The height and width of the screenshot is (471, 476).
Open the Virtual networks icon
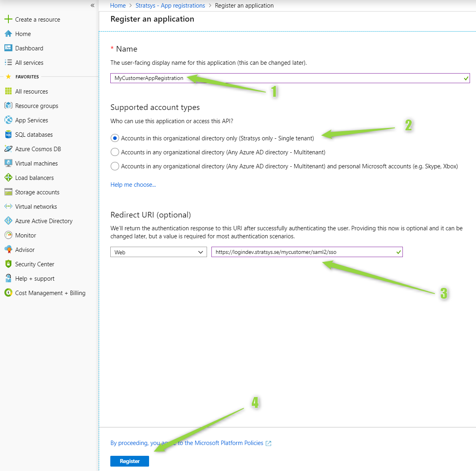tap(8, 206)
